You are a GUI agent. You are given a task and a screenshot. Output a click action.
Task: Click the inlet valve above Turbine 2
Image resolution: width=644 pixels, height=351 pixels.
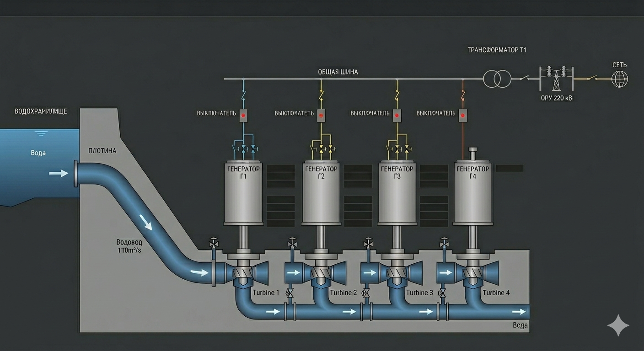point(292,243)
